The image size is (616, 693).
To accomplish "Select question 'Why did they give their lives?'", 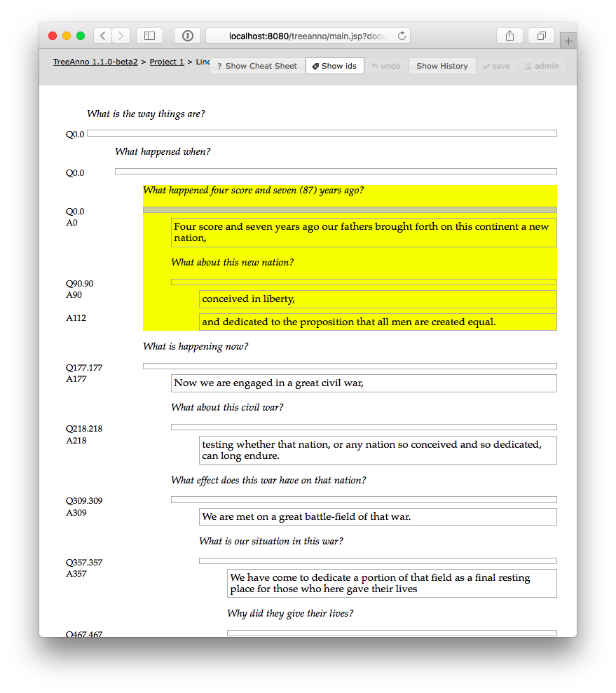I will point(290,613).
